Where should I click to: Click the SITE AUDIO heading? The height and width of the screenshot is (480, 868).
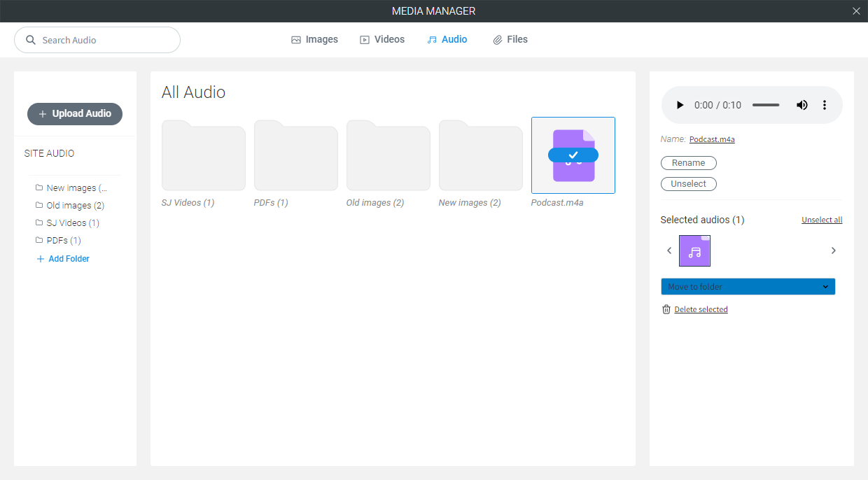pos(49,153)
